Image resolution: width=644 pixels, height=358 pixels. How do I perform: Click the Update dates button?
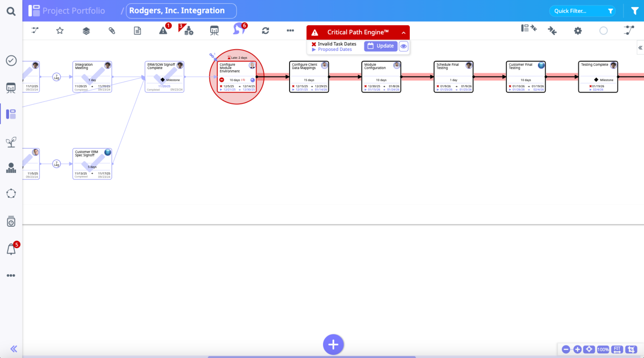(x=381, y=46)
